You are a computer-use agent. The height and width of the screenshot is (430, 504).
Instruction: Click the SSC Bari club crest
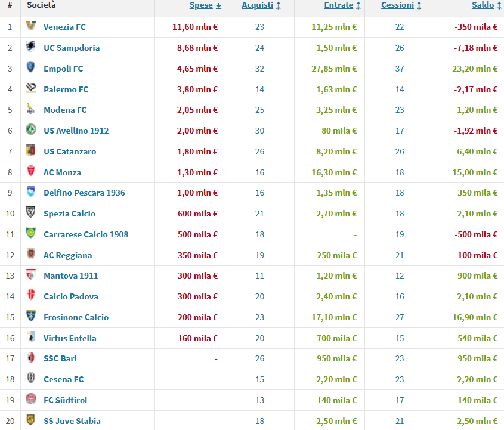[31, 357]
